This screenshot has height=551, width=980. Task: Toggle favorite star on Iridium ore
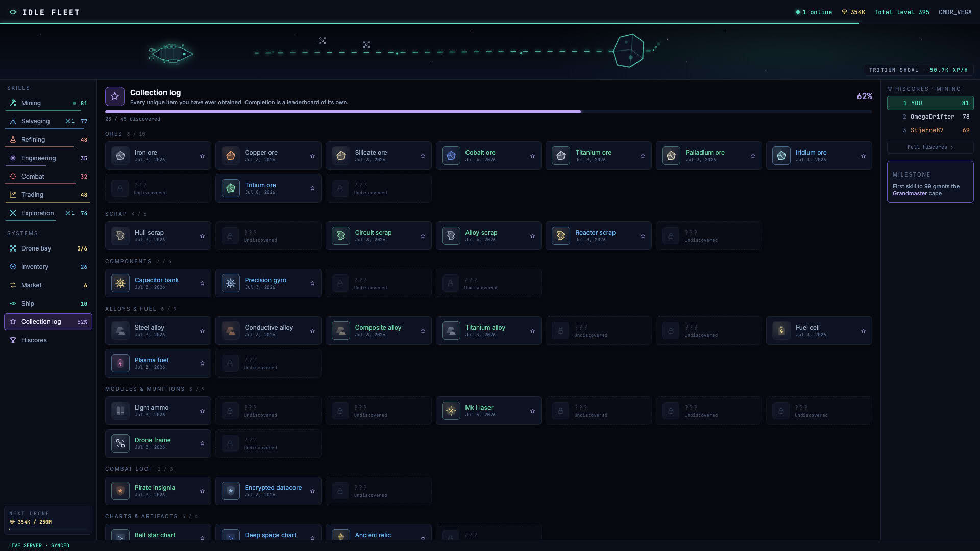coord(863,156)
